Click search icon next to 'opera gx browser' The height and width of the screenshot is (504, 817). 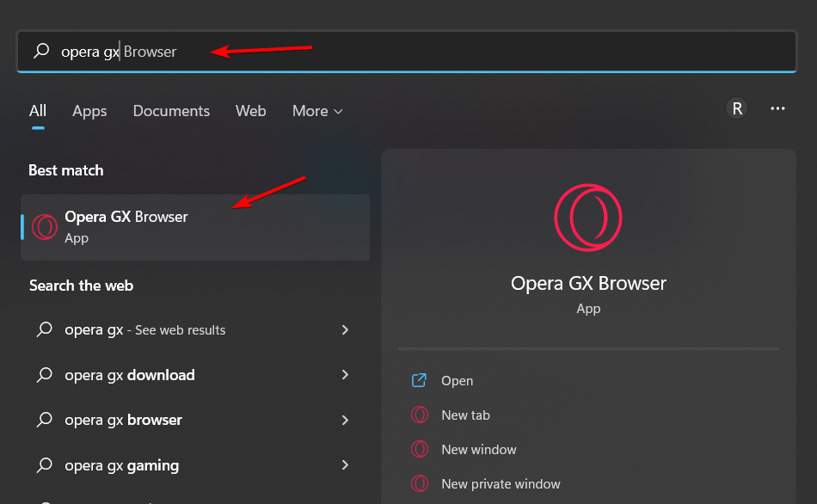tap(44, 420)
